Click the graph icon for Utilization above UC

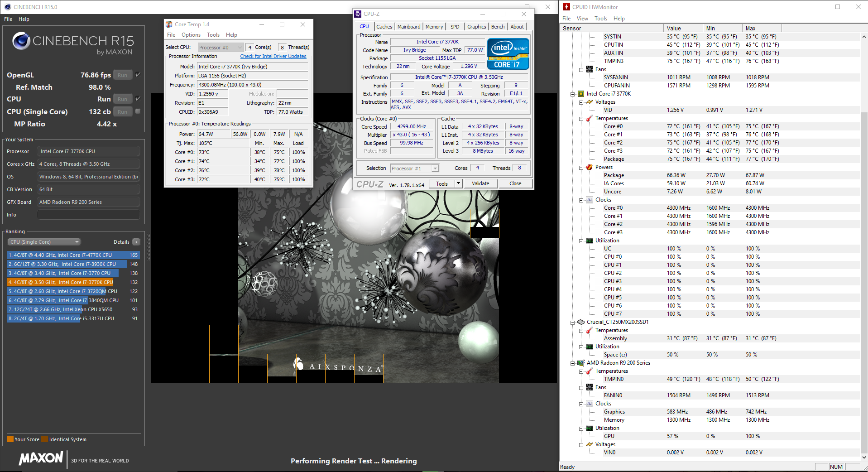click(590, 241)
